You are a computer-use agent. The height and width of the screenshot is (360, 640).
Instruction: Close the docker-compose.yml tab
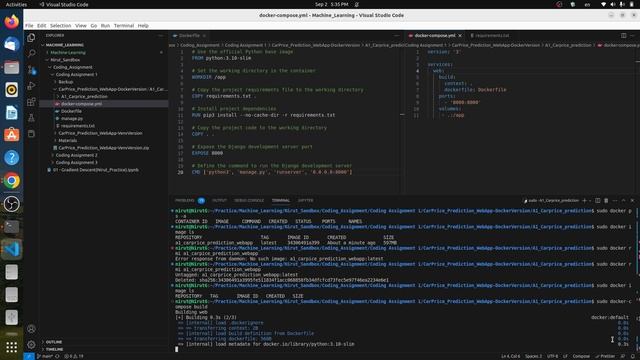460,36
